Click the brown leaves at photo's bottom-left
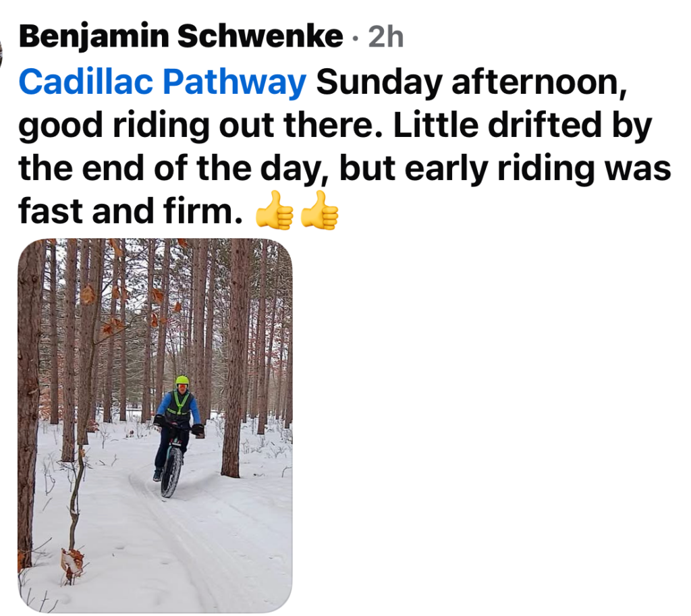Image resolution: width=691 pixels, height=616 pixels. pos(72,560)
